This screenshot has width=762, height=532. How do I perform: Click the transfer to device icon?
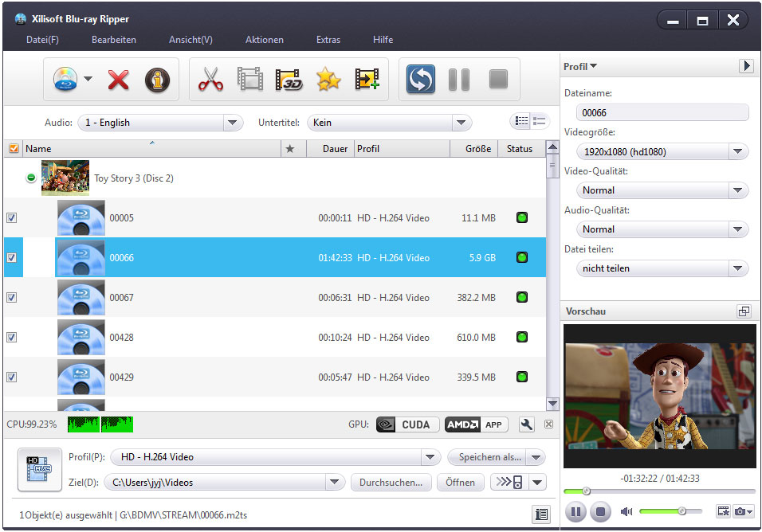tap(510, 482)
